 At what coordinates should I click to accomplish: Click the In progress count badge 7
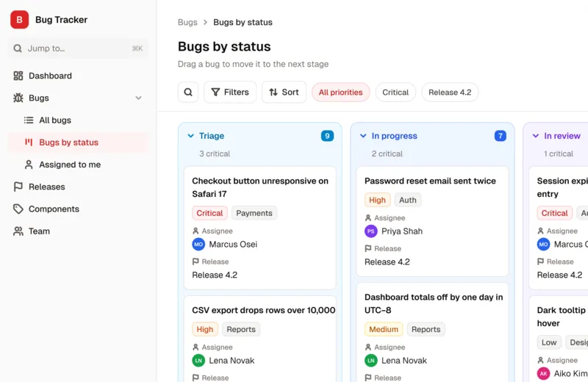point(501,136)
